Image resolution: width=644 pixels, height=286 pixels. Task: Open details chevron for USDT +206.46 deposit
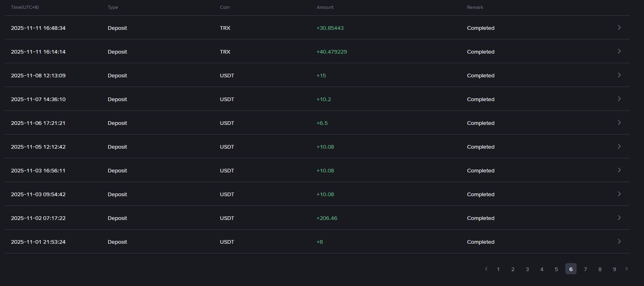(619, 218)
